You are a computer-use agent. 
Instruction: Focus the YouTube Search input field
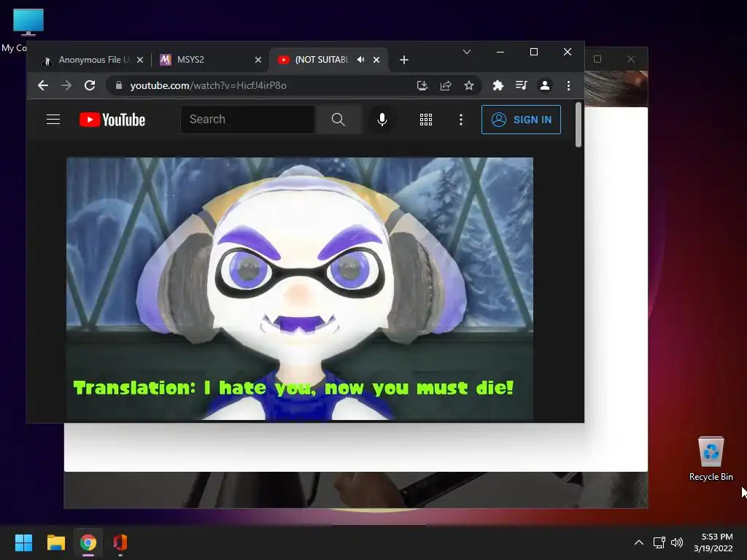248,119
